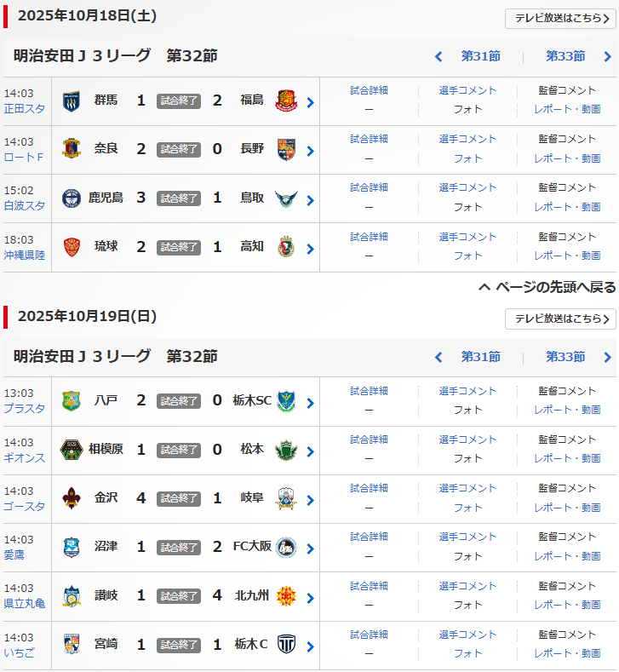Click the Numazu club crest

click(71, 547)
